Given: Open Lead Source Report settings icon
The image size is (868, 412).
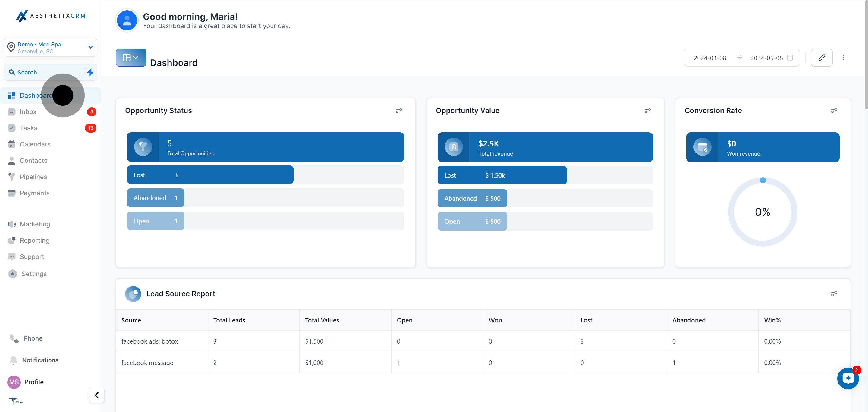Looking at the screenshot, I should coord(834,294).
